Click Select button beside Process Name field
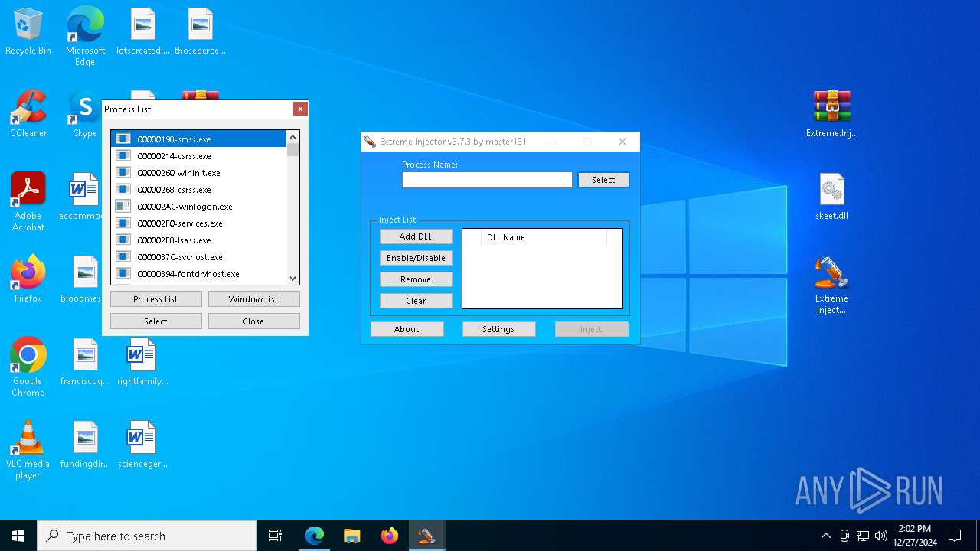 point(603,180)
